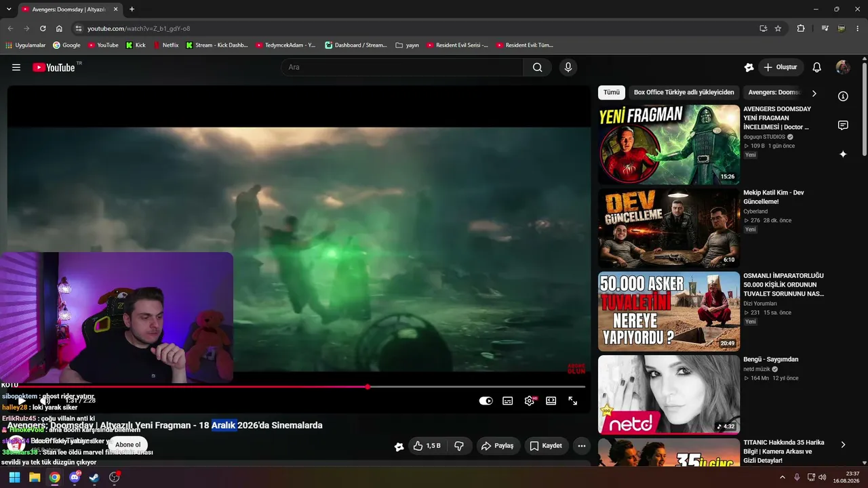Viewport: 868px width, 488px height.
Task: Show hidden system tray icons chevron
Action: (x=783, y=477)
